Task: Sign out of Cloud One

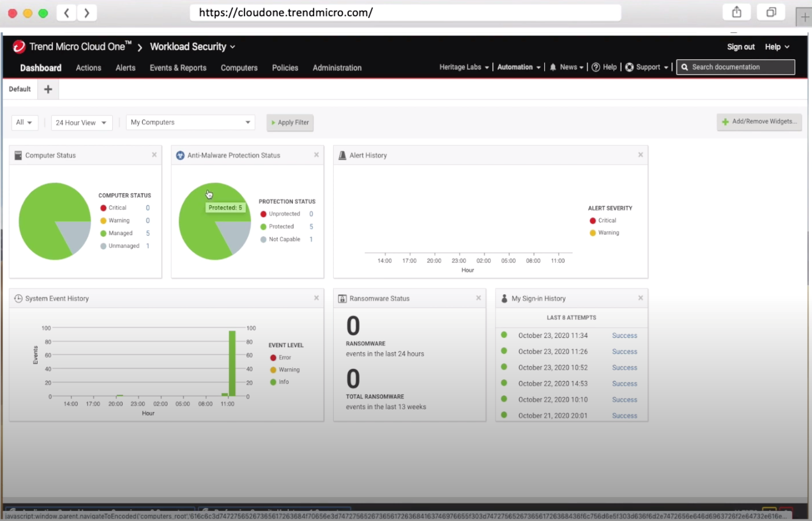Action: [740, 47]
